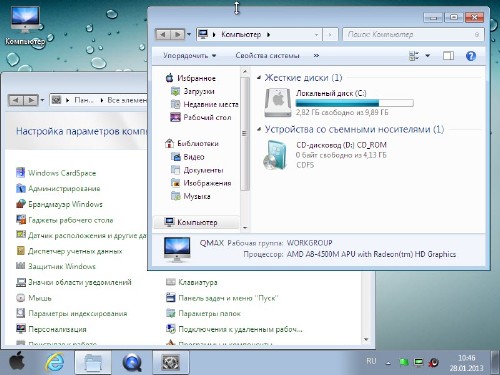The height and width of the screenshot is (375, 500).
Task: Click the Параметры папок icon
Action: click(x=171, y=313)
